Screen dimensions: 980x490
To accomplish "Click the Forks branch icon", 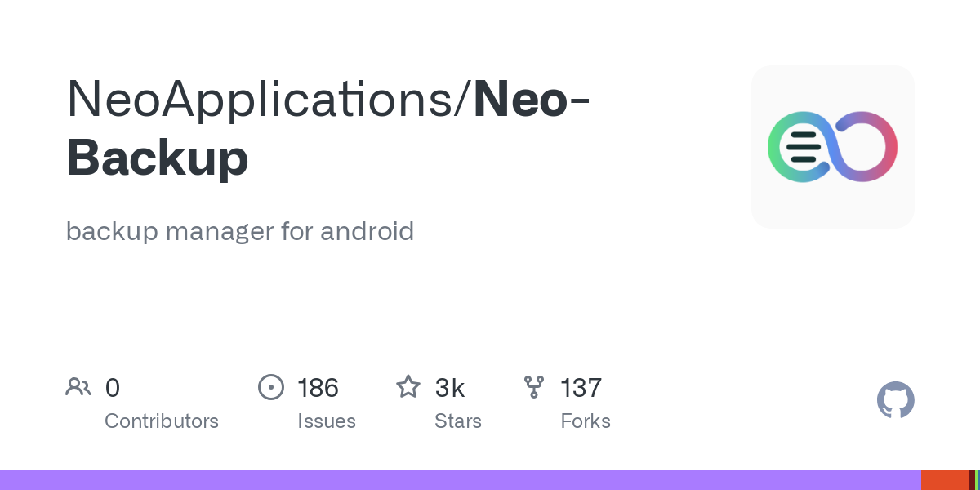I will (534, 387).
